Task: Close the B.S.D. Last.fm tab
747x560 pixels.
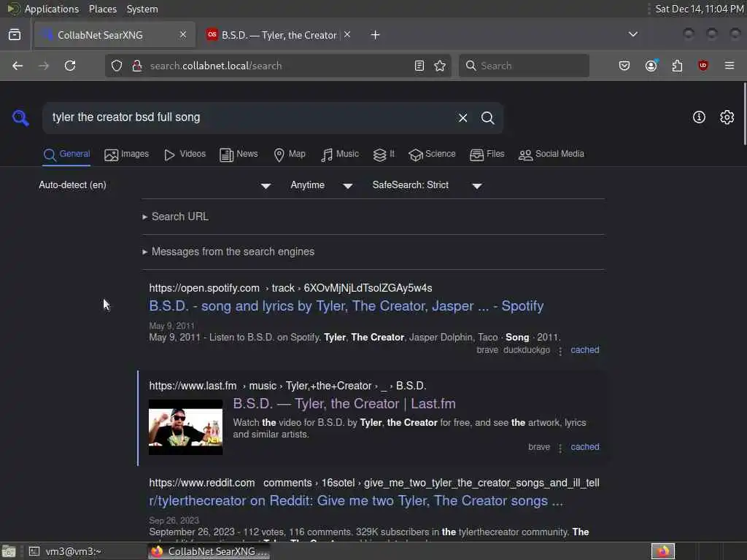Action: [x=347, y=34]
